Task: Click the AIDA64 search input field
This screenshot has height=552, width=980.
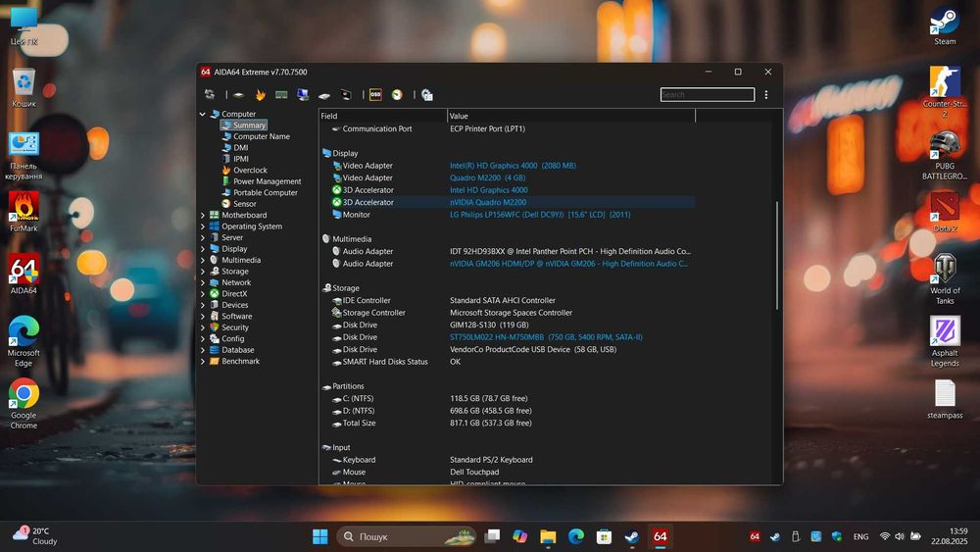Action: [x=707, y=94]
